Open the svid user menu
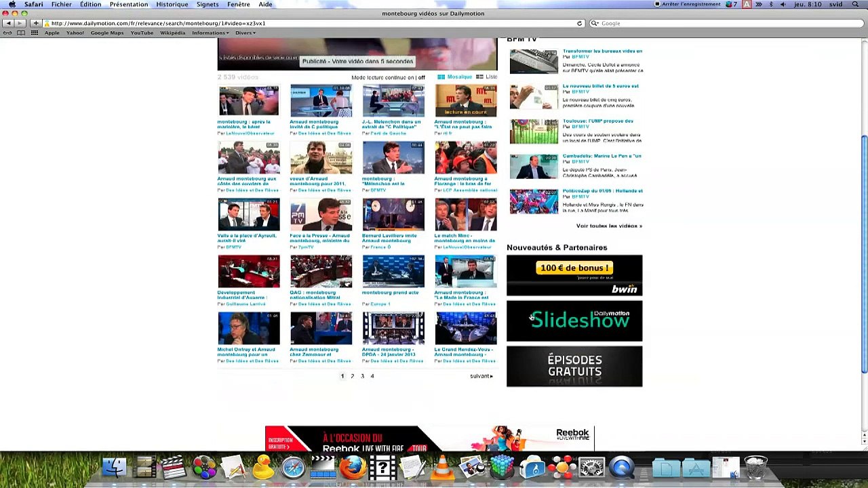 835,4
